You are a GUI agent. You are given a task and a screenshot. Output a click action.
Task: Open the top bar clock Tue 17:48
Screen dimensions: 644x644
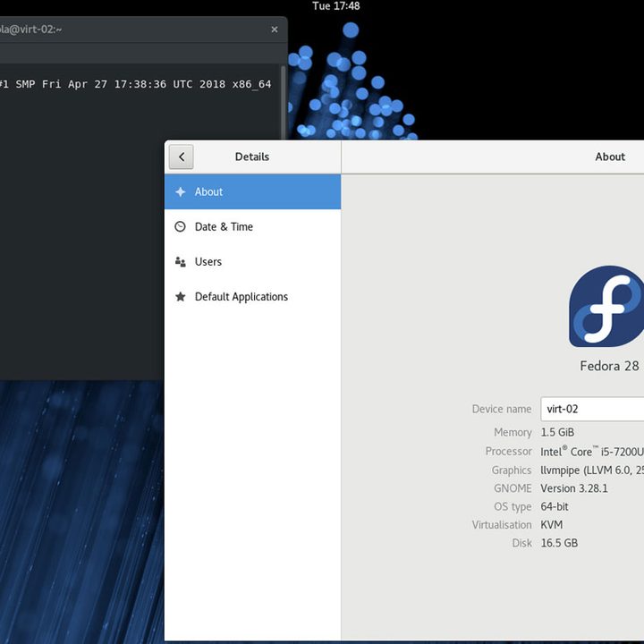336,6
